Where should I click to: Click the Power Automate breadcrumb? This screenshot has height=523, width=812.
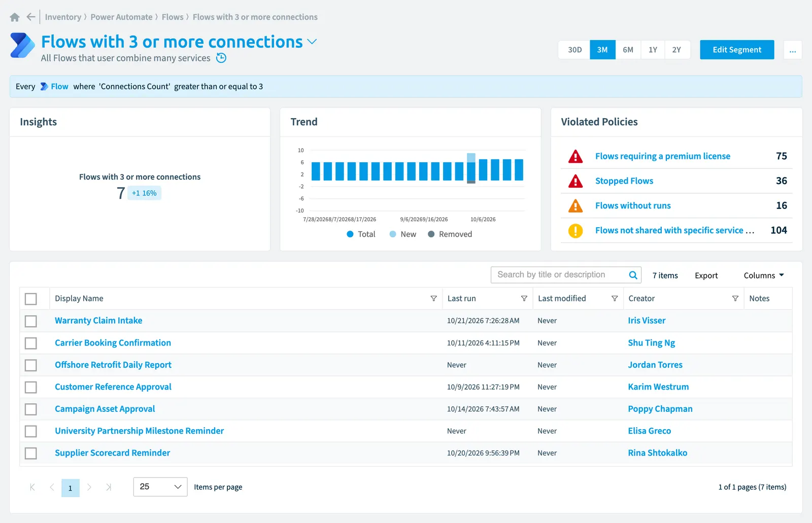click(121, 17)
